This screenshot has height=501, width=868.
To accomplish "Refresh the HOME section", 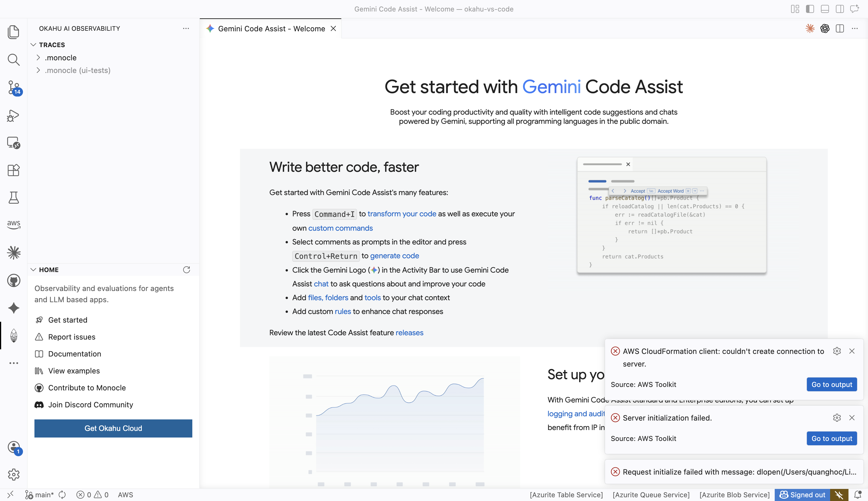I will pos(186,269).
